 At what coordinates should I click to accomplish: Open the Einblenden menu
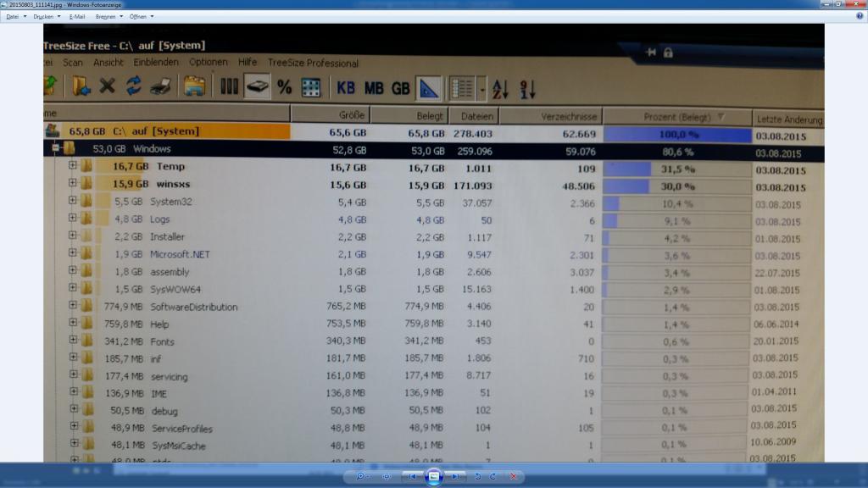coord(156,63)
